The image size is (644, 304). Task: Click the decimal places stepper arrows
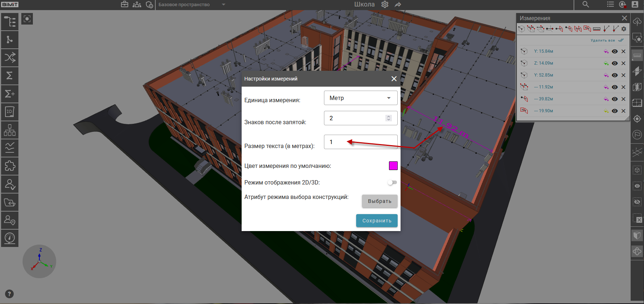tap(389, 118)
